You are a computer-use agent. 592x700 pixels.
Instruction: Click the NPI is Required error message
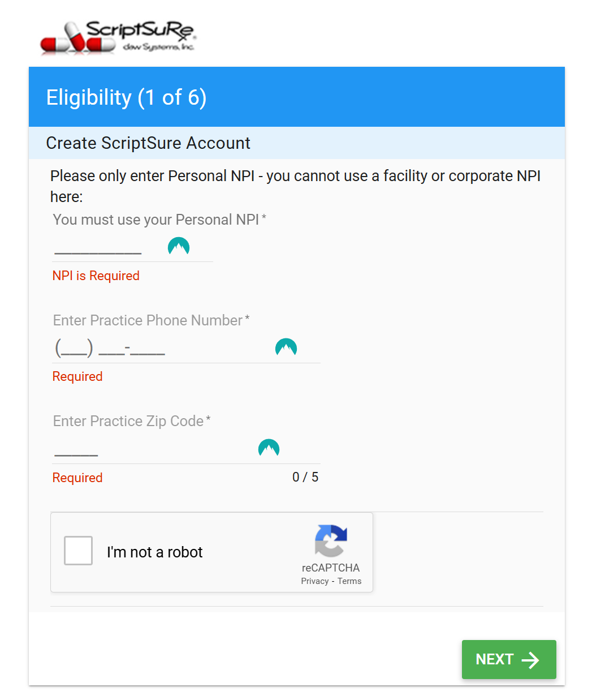click(96, 276)
